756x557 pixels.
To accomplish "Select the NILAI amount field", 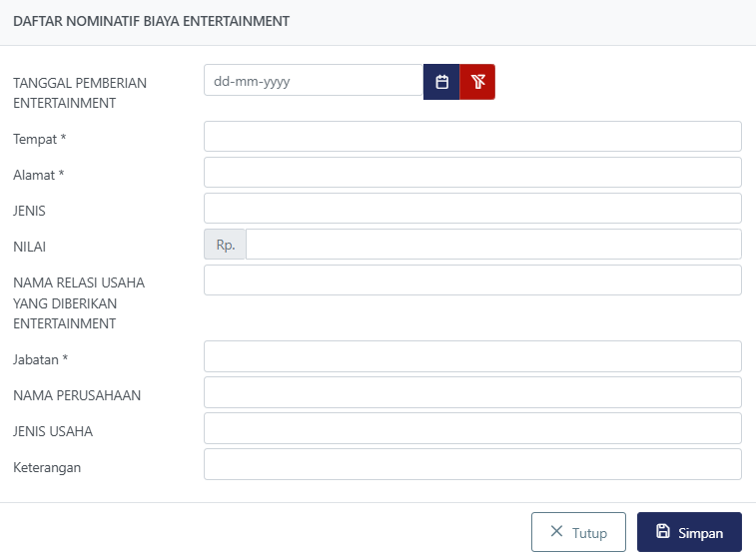I will tap(493, 245).
